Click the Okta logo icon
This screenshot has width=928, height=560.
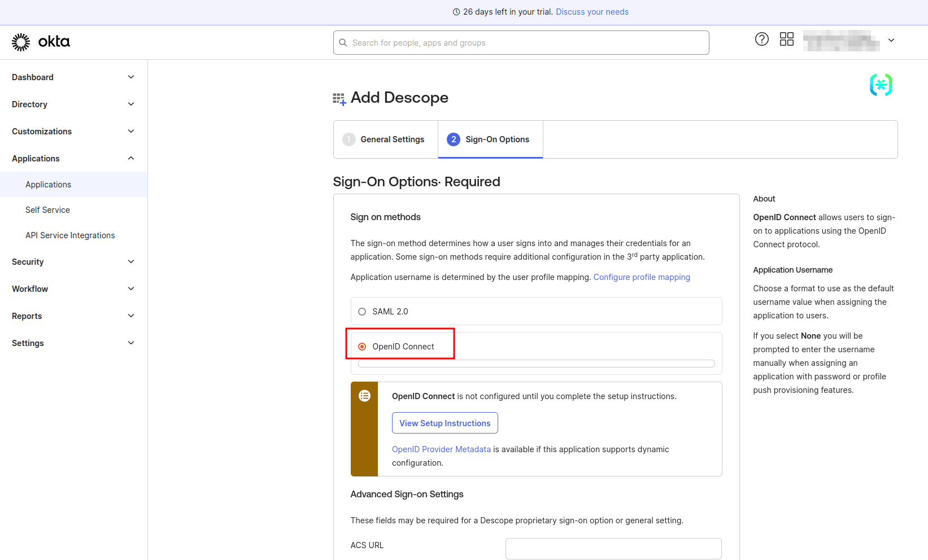click(x=21, y=42)
